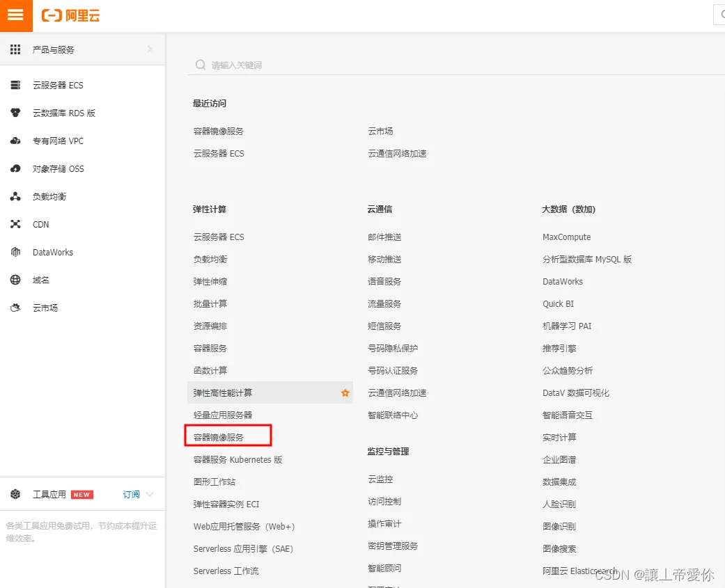This screenshot has width=725, height=588.
Task: Click the 工具应用 label
Action: (49, 494)
